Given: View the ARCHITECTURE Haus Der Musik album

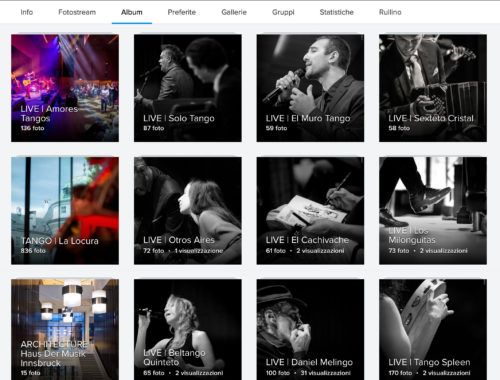Looking at the screenshot, I should point(65,330).
